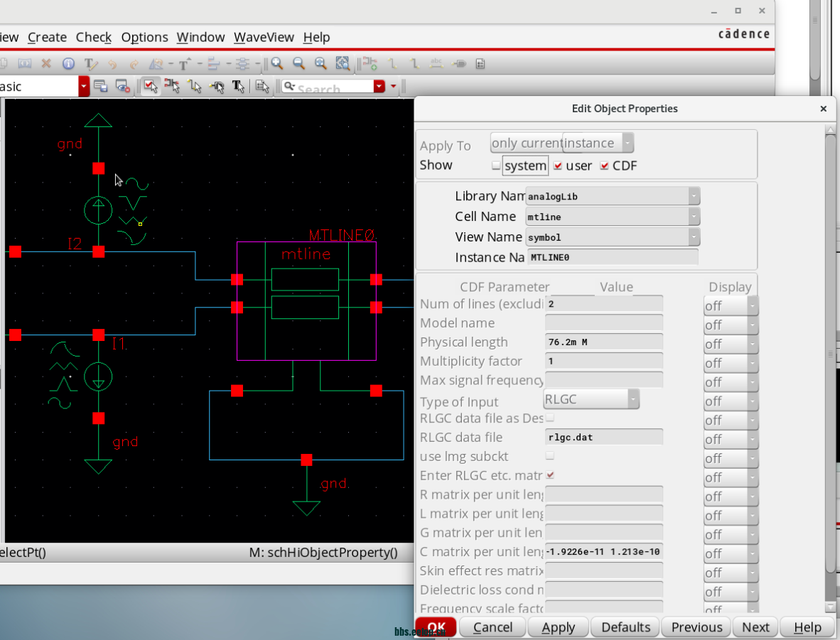Toggle the checked selection filter icon
Viewport: 840px width, 640px height.
tap(151, 86)
